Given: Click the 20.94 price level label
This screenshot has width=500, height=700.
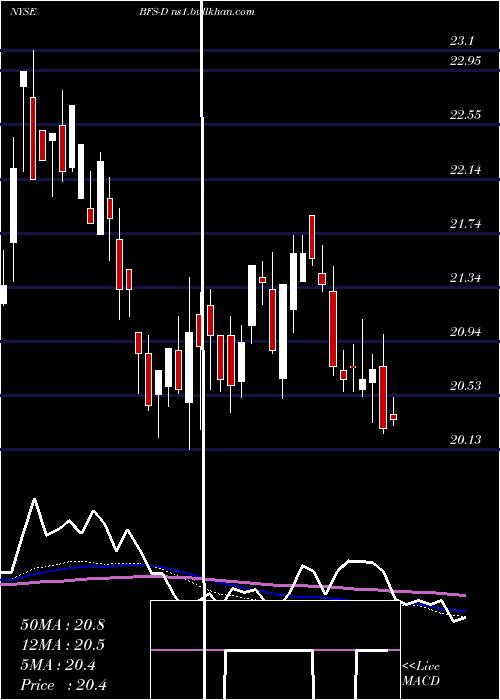Looking at the screenshot, I should 465,332.
